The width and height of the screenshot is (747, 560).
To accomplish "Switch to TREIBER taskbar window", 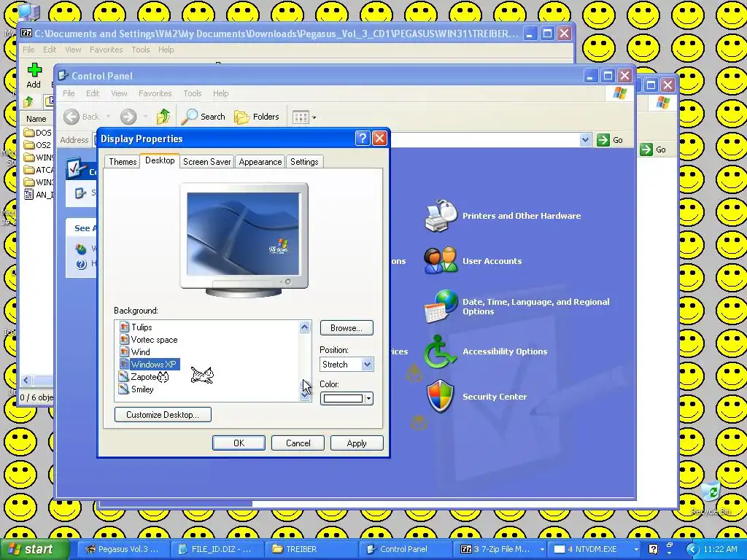I will 309,549.
